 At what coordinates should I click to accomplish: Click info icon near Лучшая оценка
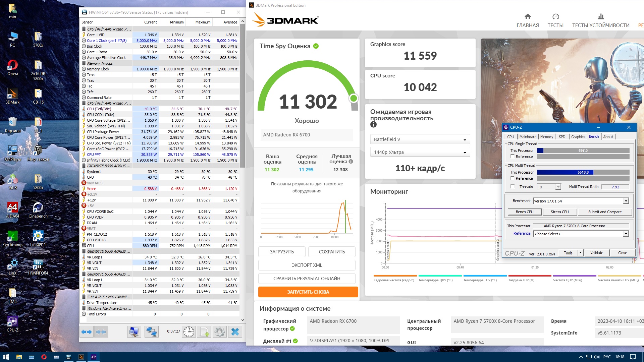pyautogui.click(x=351, y=162)
